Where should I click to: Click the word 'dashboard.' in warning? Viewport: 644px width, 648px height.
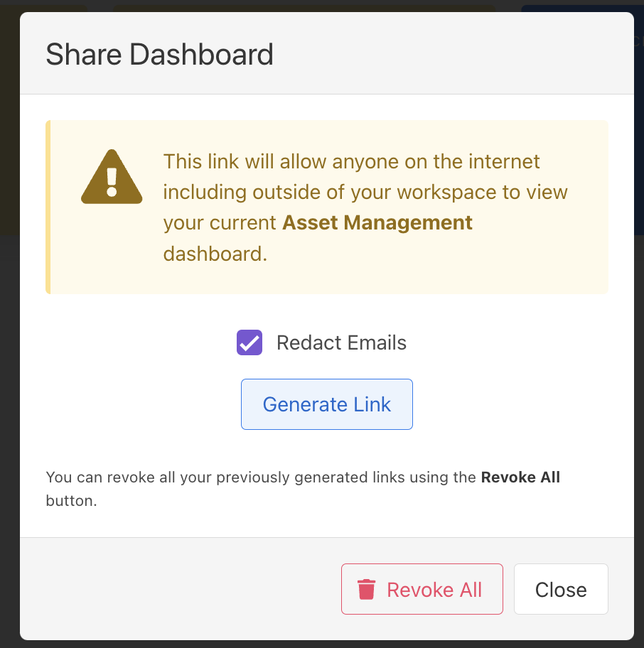[215, 254]
